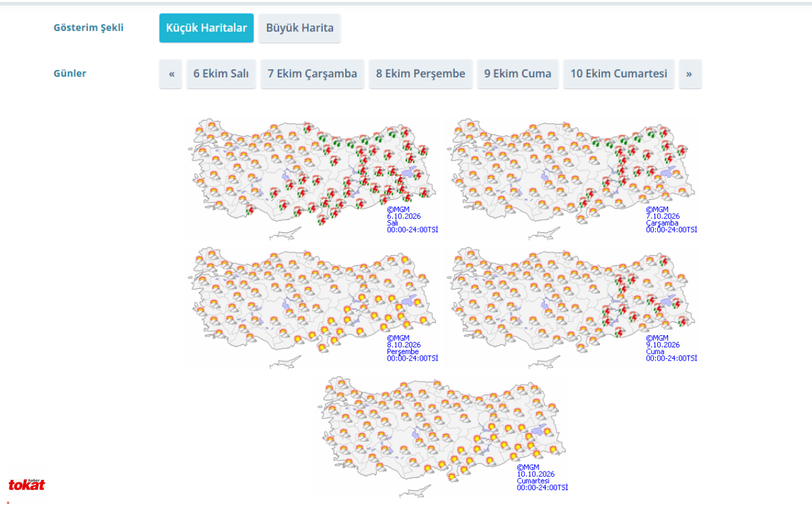Open the 10.10.2026 Cumartesi forecast map
This screenshot has width=812, height=511.
pos(443,437)
